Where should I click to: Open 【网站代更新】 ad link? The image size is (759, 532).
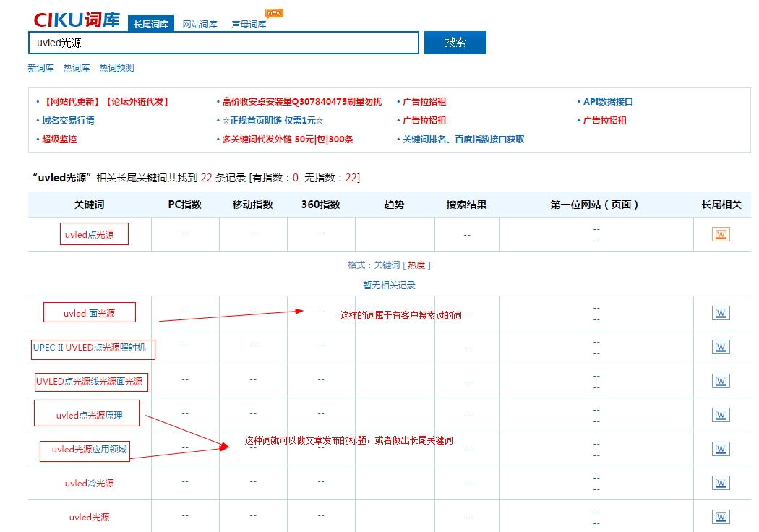(x=71, y=102)
